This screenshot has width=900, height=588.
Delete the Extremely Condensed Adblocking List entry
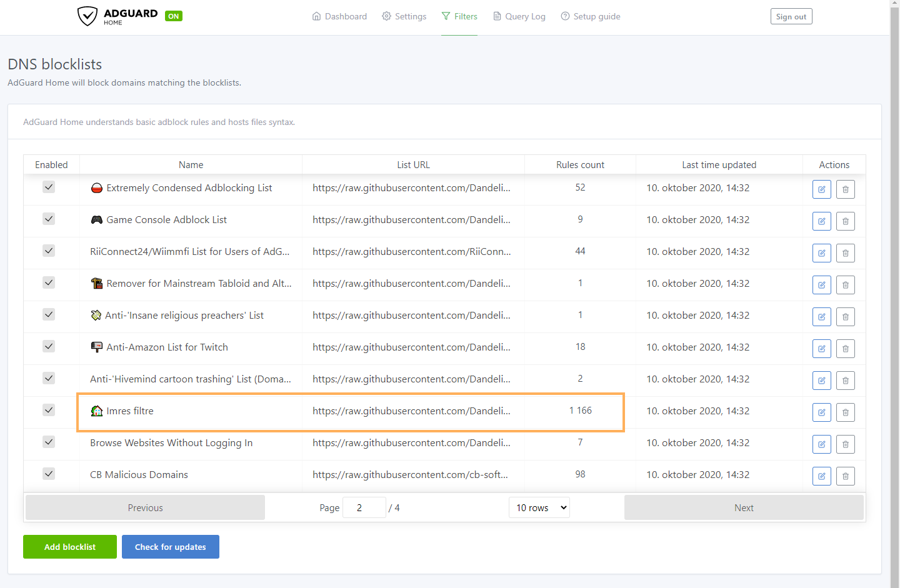tap(846, 189)
